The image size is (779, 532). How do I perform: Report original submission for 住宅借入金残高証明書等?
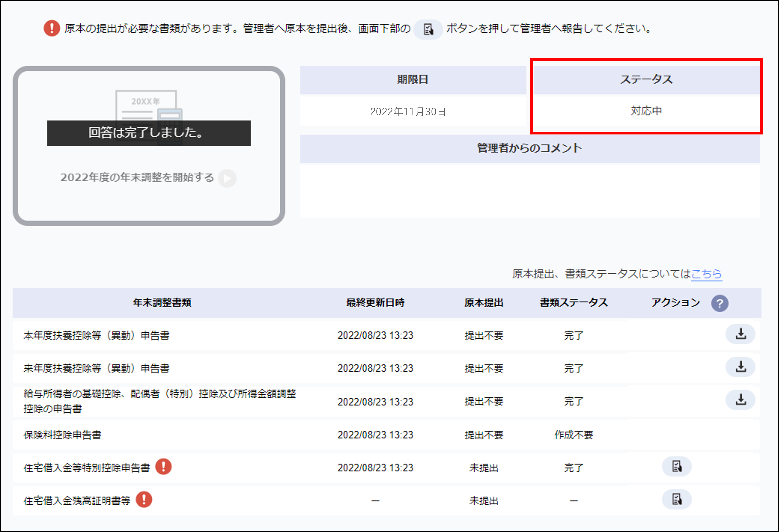(x=677, y=500)
